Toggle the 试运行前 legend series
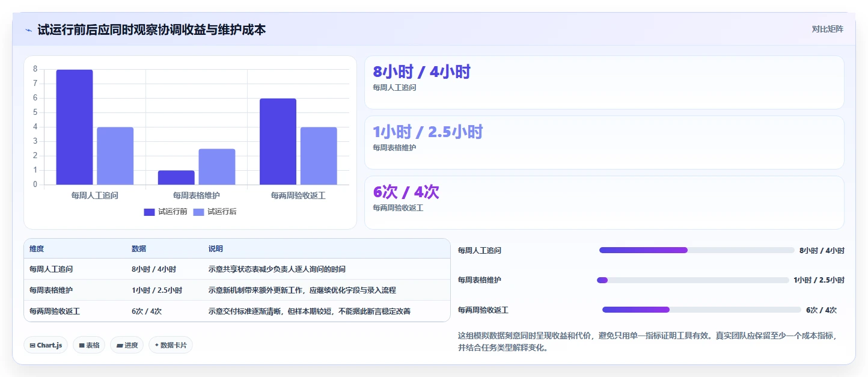Screen dimensions: 868x377 pos(165,212)
